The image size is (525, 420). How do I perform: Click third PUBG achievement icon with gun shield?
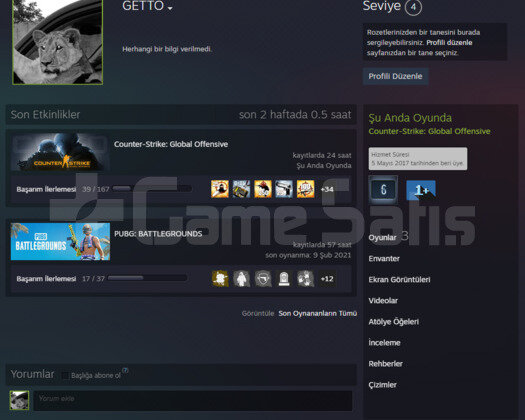pos(263,279)
